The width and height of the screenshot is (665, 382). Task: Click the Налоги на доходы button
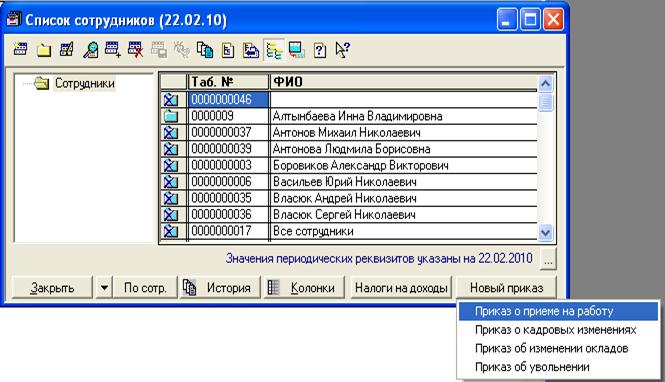point(401,288)
